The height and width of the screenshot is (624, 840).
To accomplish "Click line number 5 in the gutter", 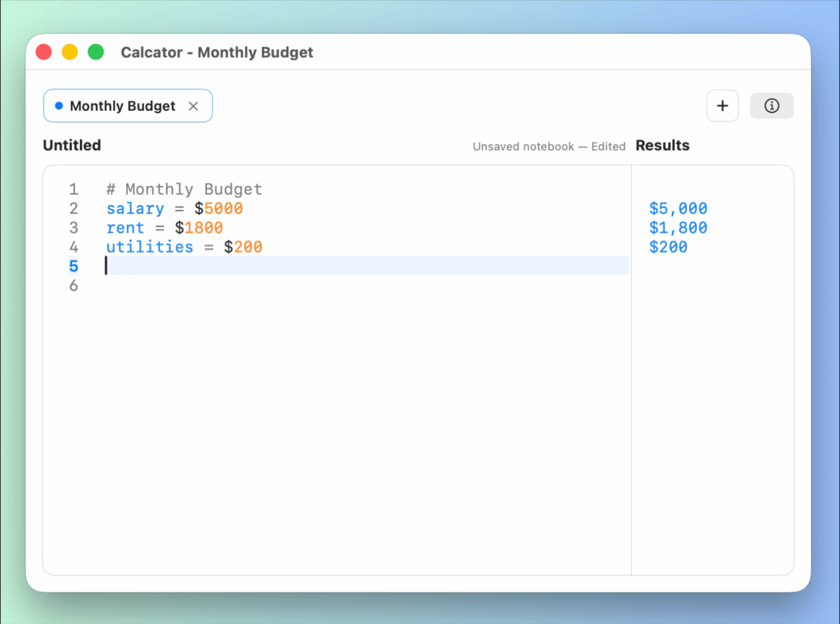I will click(74, 265).
